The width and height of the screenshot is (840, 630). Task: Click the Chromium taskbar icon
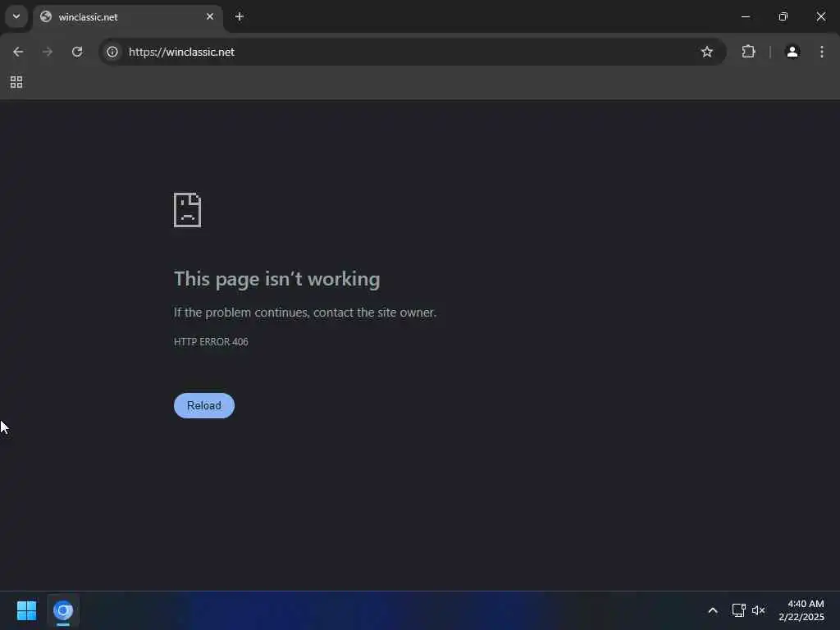pyautogui.click(x=63, y=610)
